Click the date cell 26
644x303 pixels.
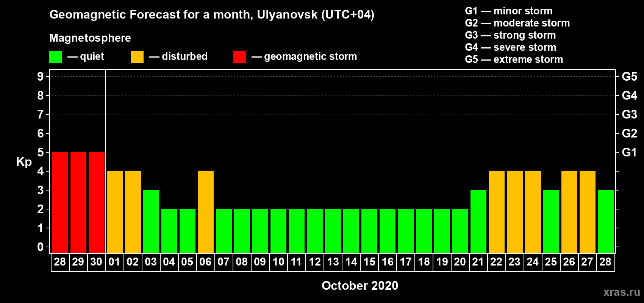[x=569, y=262]
